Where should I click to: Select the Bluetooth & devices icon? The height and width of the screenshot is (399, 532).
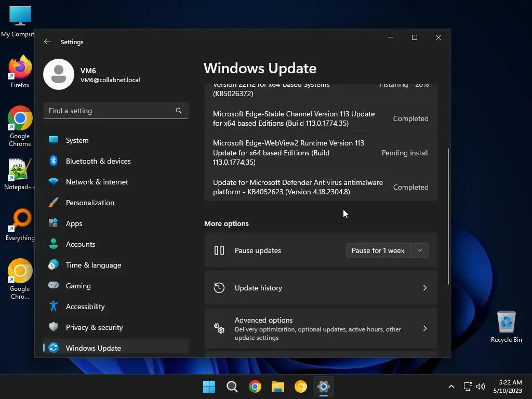(x=54, y=161)
